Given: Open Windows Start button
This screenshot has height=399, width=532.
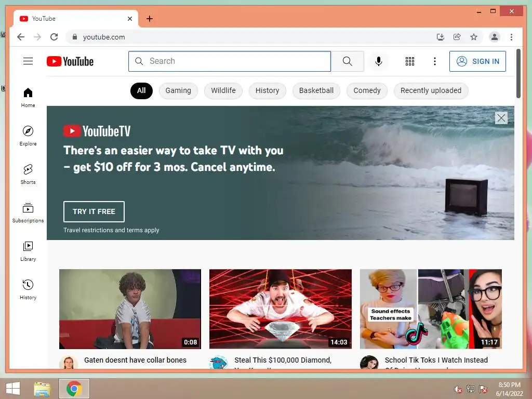Looking at the screenshot, I should click(12, 389).
